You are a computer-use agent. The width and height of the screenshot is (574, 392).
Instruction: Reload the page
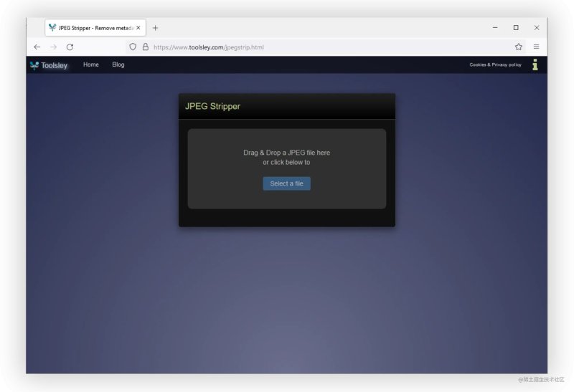tap(70, 47)
